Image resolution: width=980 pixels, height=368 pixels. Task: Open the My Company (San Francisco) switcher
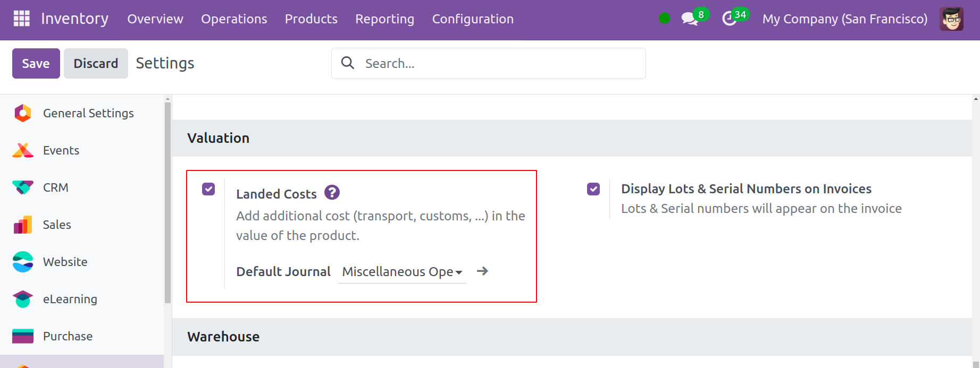[844, 19]
